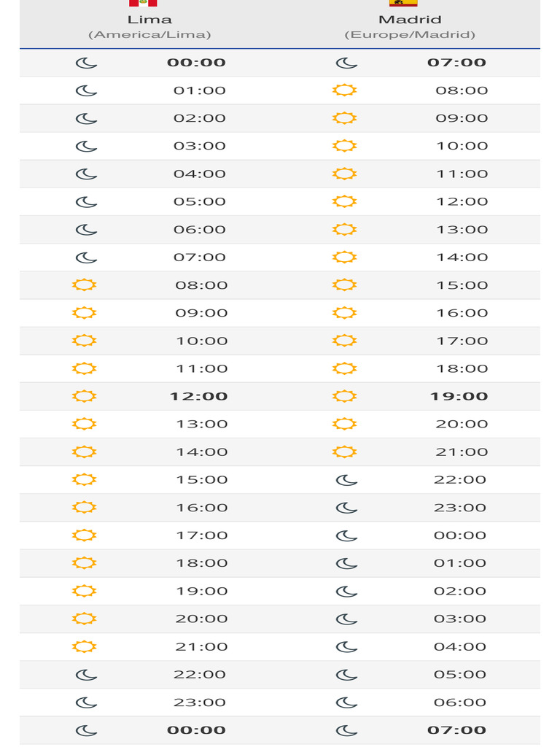Select the Europe/Madrid timezone label
The image size is (560, 747).
(x=410, y=35)
